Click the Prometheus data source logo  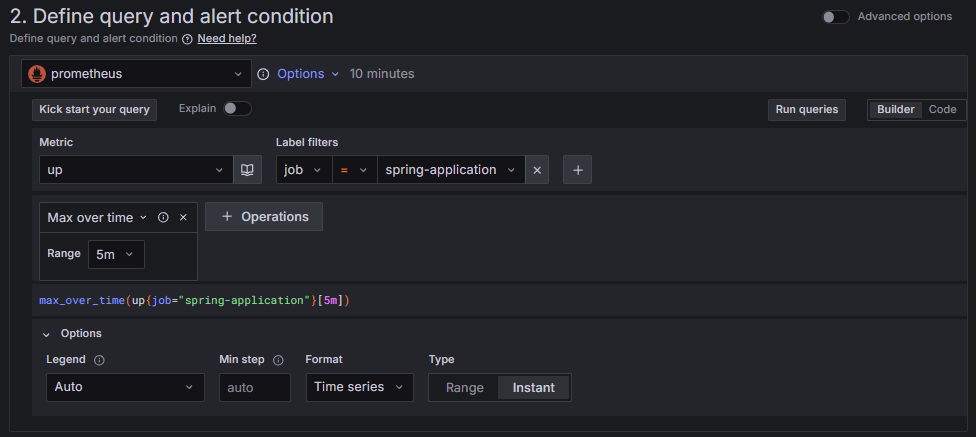click(x=37, y=74)
